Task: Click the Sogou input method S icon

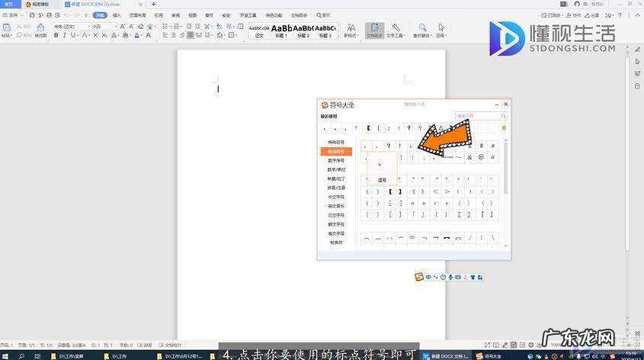Action: click(418, 277)
